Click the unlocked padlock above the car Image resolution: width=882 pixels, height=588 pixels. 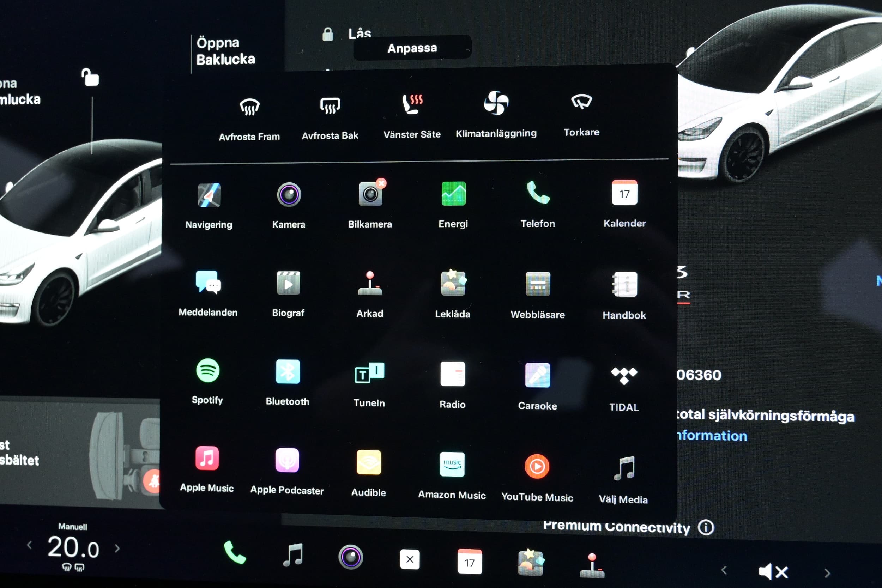[x=90, y=77]
